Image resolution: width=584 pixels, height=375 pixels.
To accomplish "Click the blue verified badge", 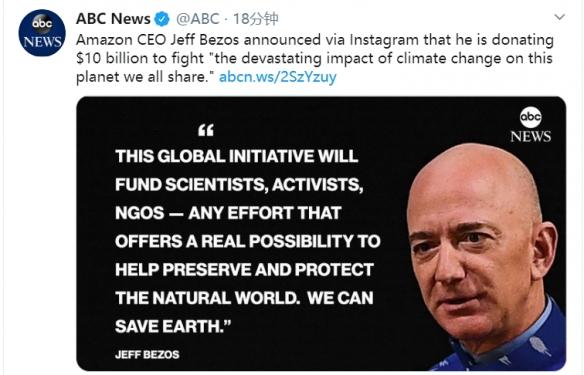I will [x=162, y=19].
